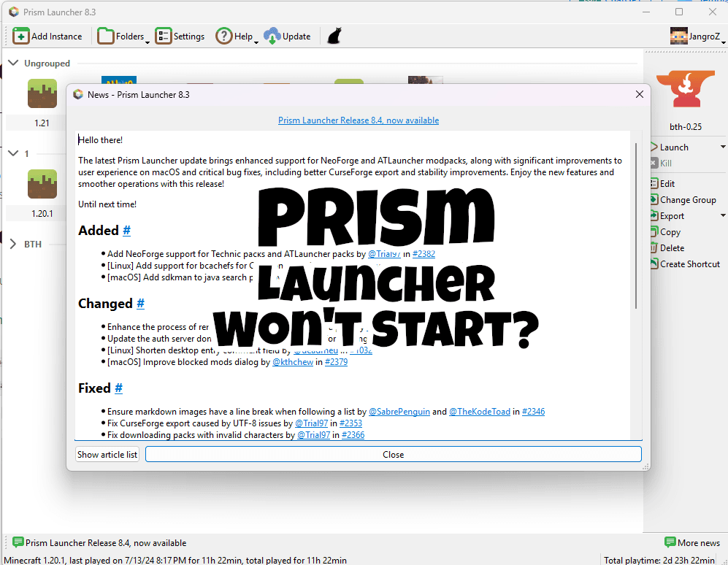The height and width of the screenshot is (565, 728).
Task: Open the Folders menu
Action: [x=122, y=35]
